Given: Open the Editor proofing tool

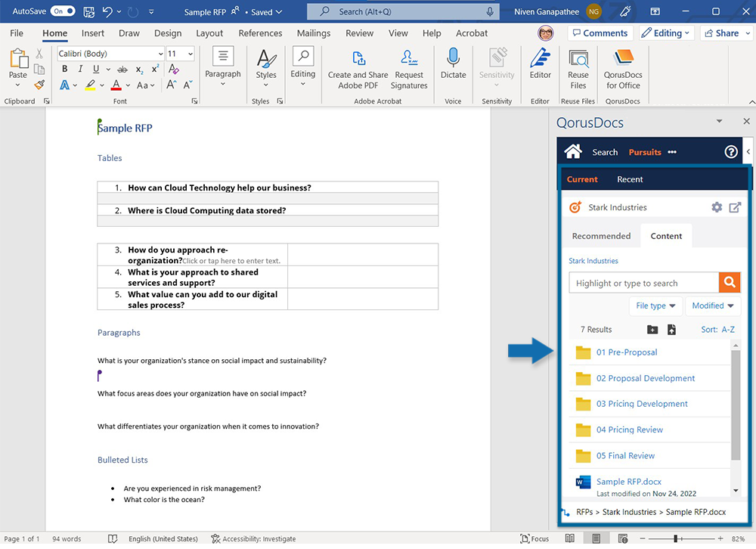Looking at the screenshot, I should click(540, 64).
